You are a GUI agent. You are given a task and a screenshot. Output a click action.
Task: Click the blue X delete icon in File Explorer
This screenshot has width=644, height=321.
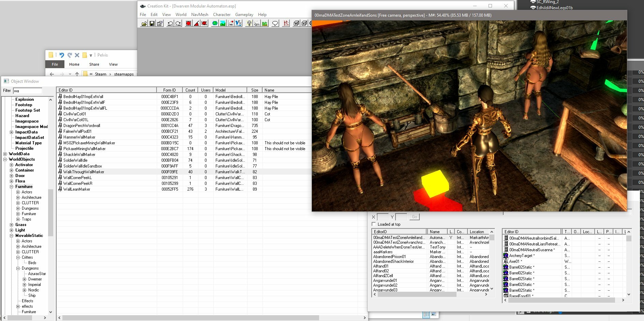click(77, 55)
